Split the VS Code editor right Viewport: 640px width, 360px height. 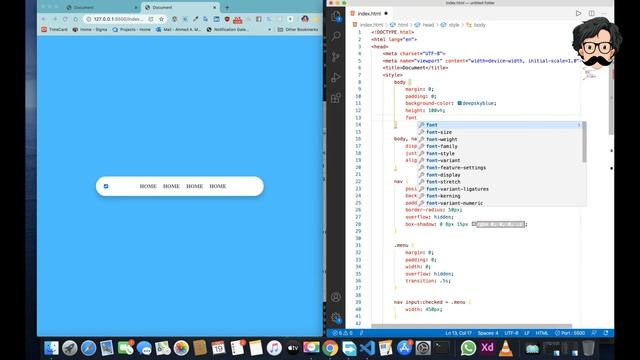pos(591,13)
